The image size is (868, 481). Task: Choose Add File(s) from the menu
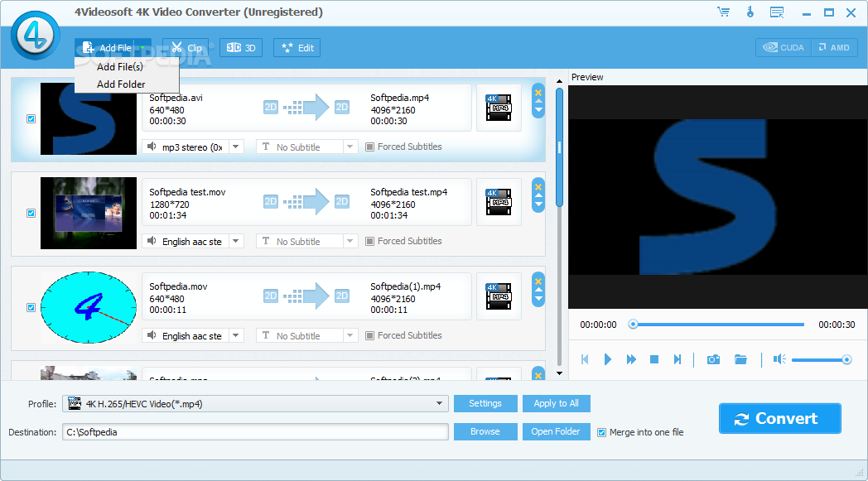120,66
